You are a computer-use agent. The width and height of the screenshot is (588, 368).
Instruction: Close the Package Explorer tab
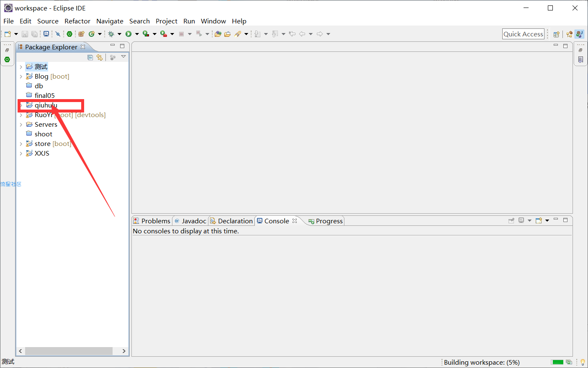(x=83, y=47)
